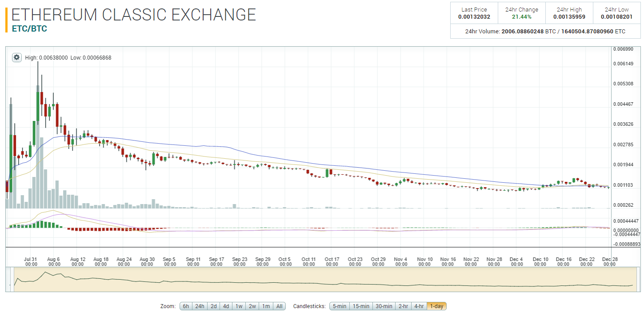
Task: Select the 1-day candlestick interval
Action: click(x=437, y=306)
